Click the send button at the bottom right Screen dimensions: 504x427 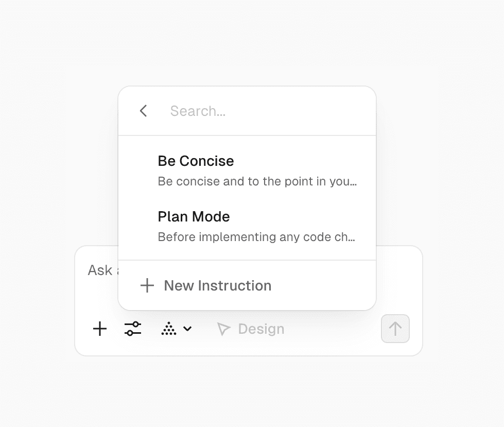tap(395, 329)
